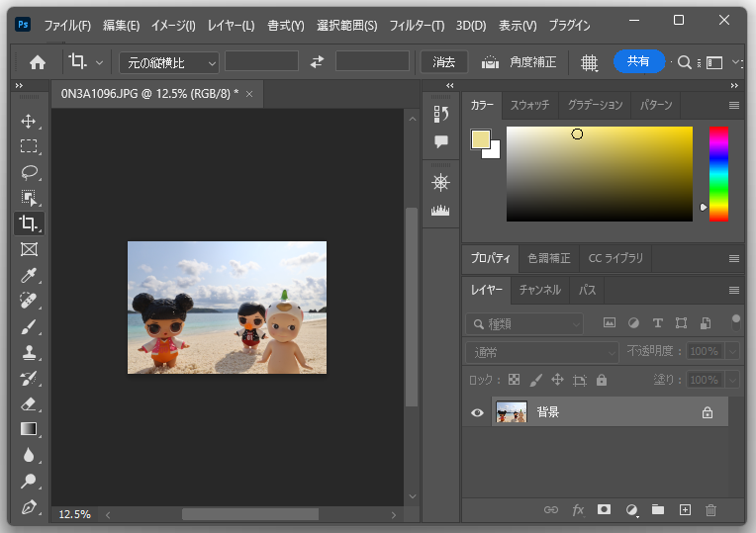Create a new layer group
Viewport: 756px width, 533px height.
click(658, 510)
